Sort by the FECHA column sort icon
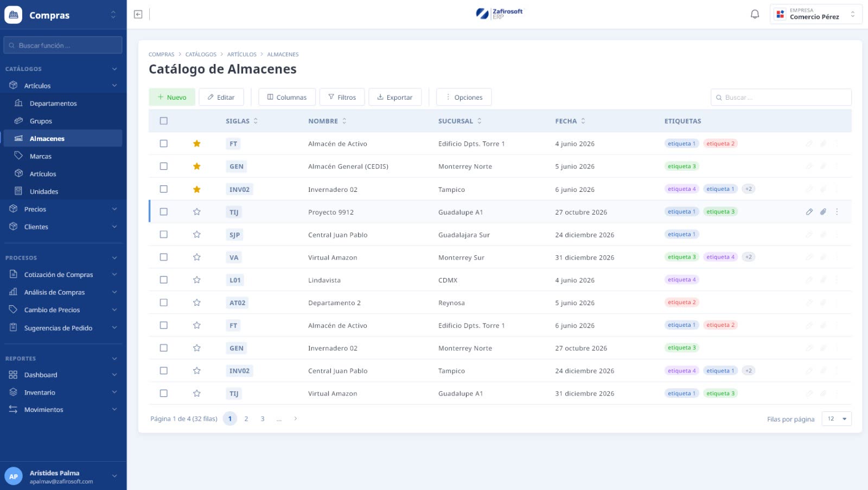The height and width of the screenshot is (490, 868). point(583,121)
